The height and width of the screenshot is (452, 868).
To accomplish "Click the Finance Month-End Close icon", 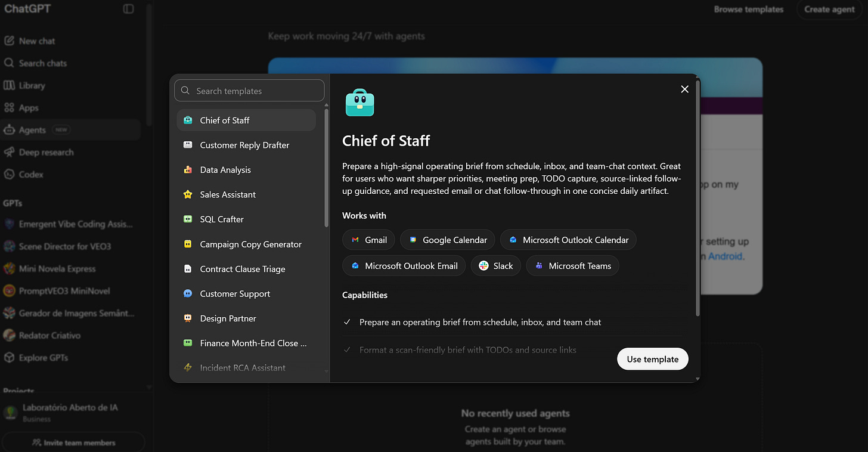I will pos(188,343).
